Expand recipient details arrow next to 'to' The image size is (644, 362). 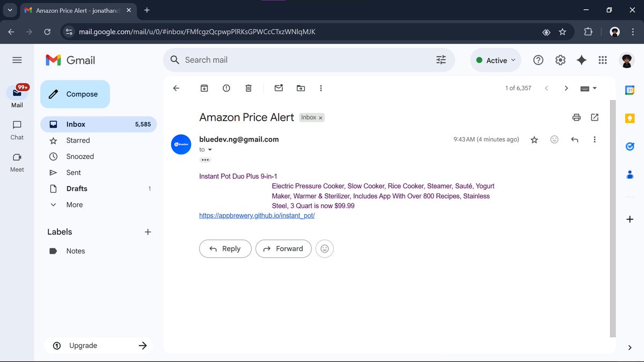click(x=210, y=150)
